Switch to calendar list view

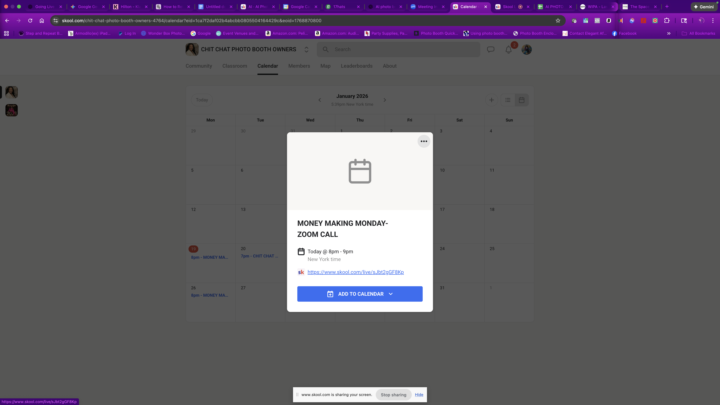(x=507, y=100)
